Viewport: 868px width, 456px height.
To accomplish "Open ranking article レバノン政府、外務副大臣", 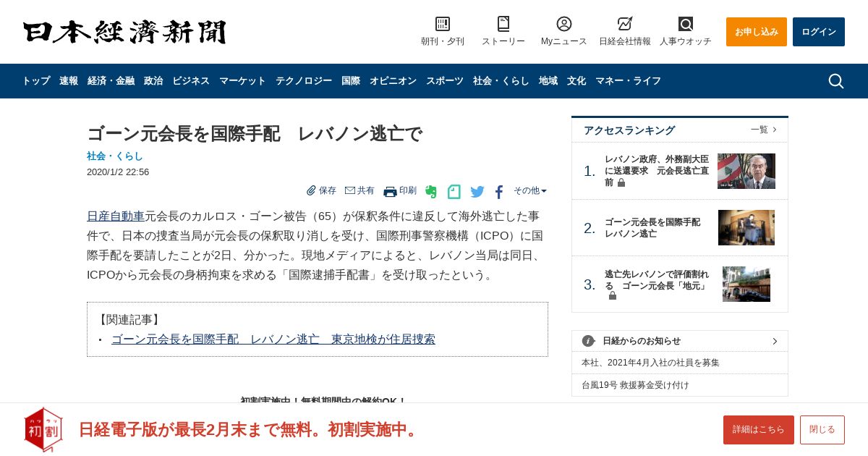I will tap(657, 171).
